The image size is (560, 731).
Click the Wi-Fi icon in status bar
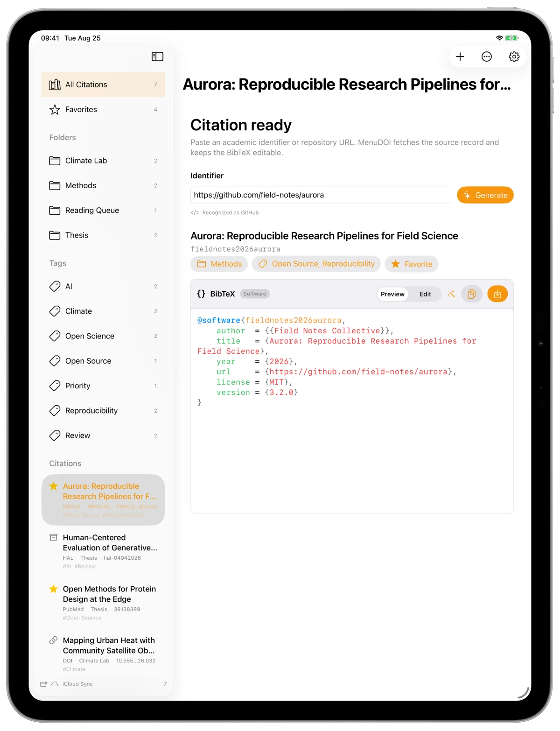(x=499, y=38)
